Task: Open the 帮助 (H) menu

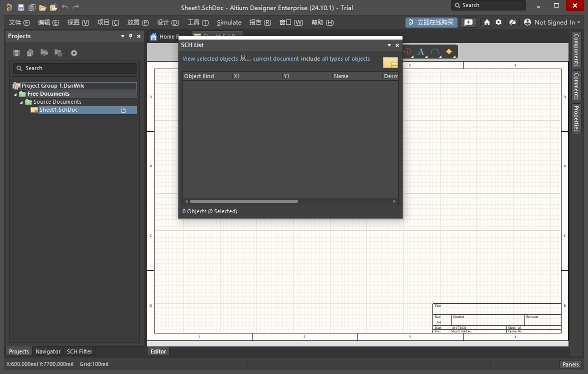Action: 322,22
